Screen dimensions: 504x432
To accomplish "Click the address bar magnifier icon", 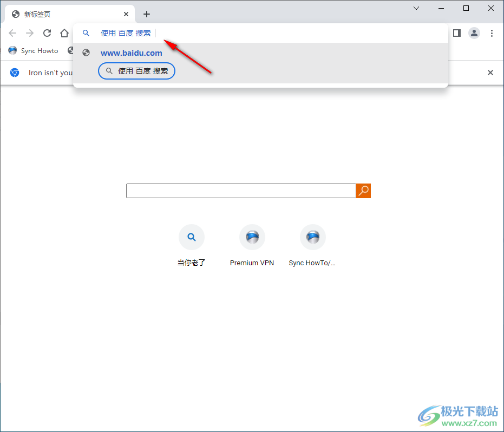I will pos(86,33).
